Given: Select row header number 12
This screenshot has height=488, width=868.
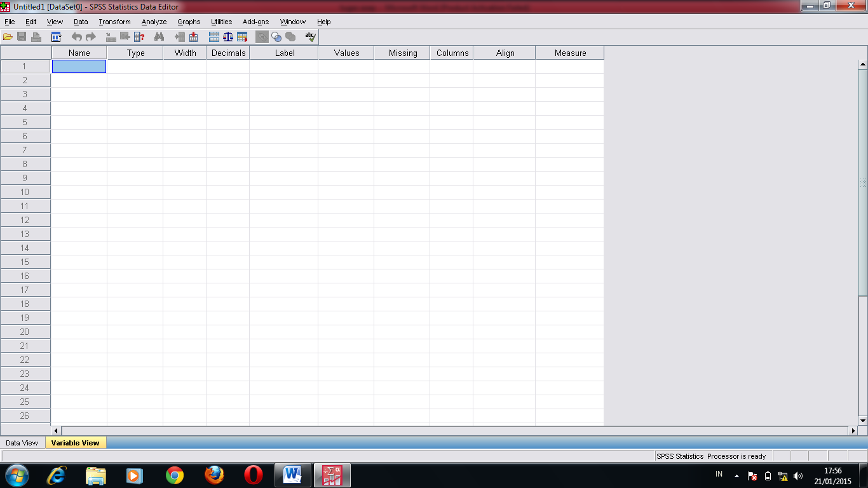Looking at the screenshot, I should (x=25, y=220).
